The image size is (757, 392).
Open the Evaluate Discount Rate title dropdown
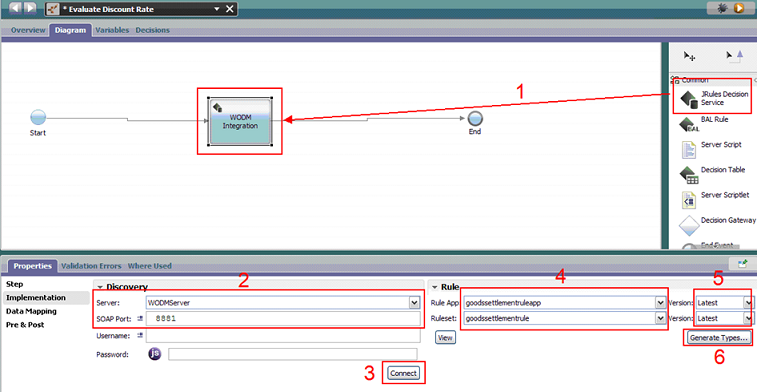point(217,9)
